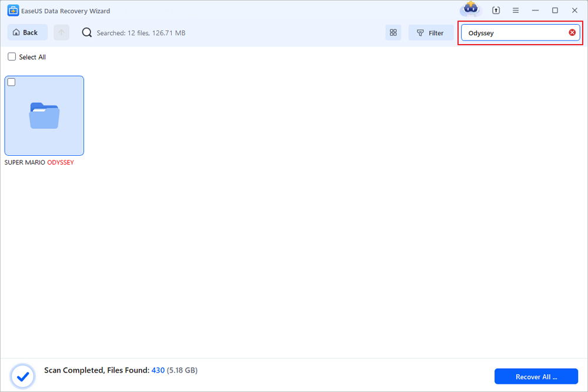
Task: Maximize the EaseUS window
Action: click(555, 11)
